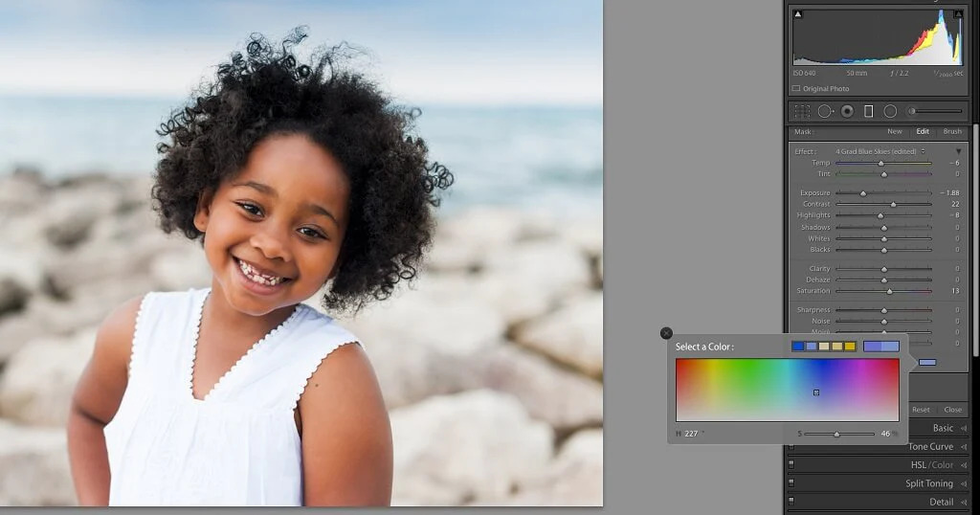Viewport: 980px width, 515px height.
Task: Click the hue value field showing 227
Action: (x=691, y=434)
